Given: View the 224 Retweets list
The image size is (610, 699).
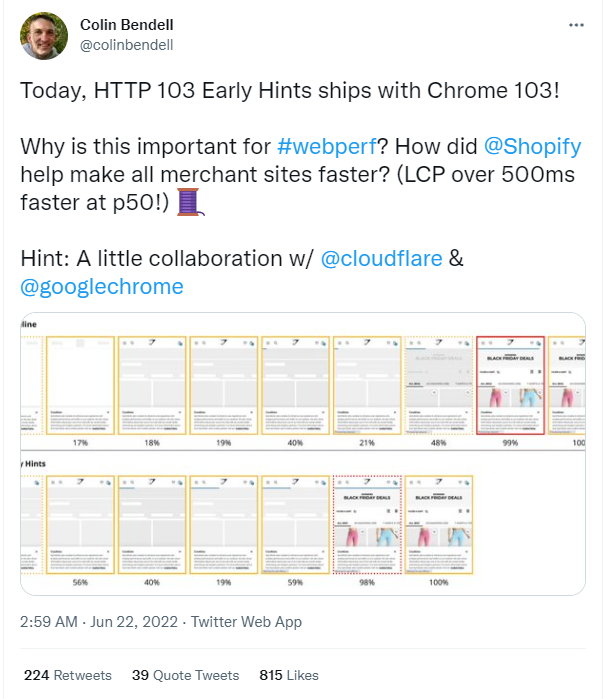Looking at the screenshot, I should tap(68, 675).
